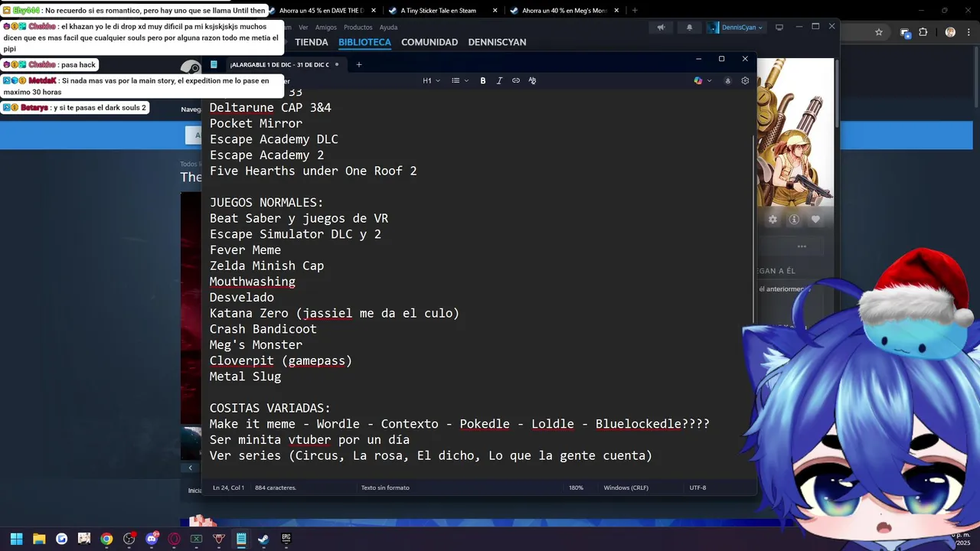Click the Notepad vertical scrollbar

[752, 230]
